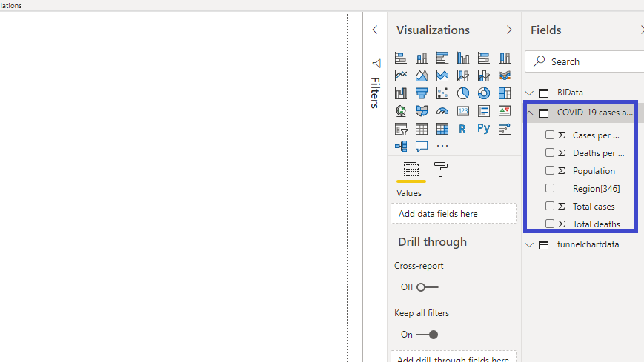Insert a Python visual
This screenshot has height=362, width=644.
(484, 129)
